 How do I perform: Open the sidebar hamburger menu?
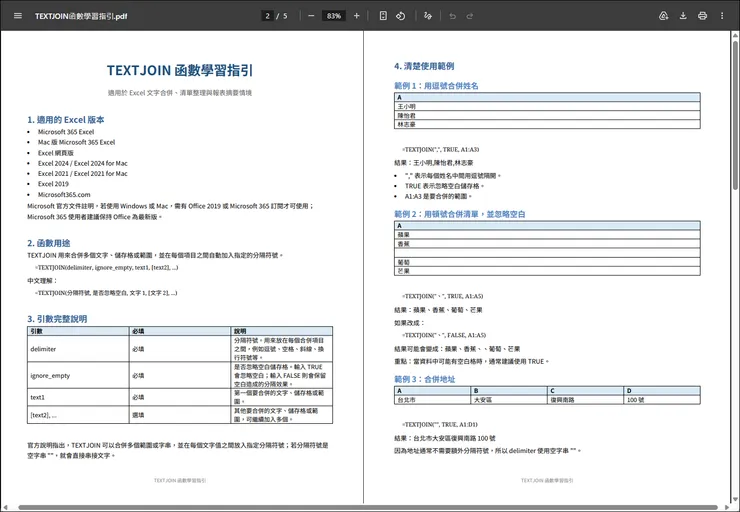click(18, 16)
